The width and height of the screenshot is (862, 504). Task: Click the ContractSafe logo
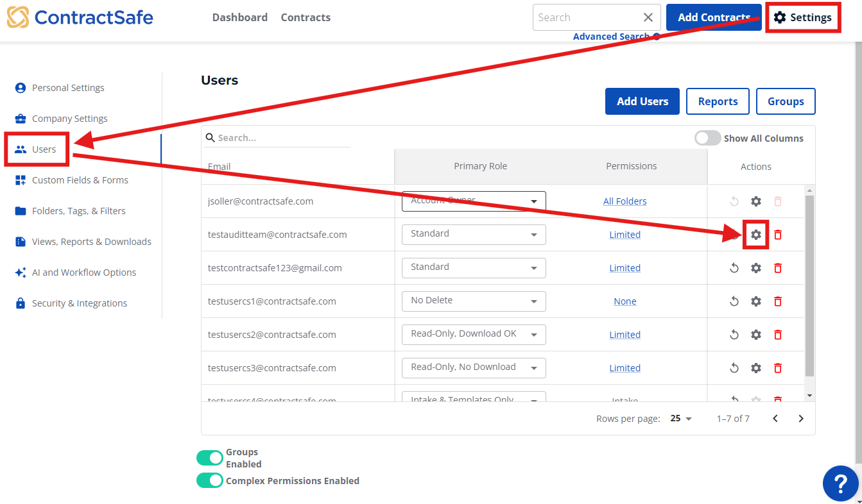coord(80,17)
